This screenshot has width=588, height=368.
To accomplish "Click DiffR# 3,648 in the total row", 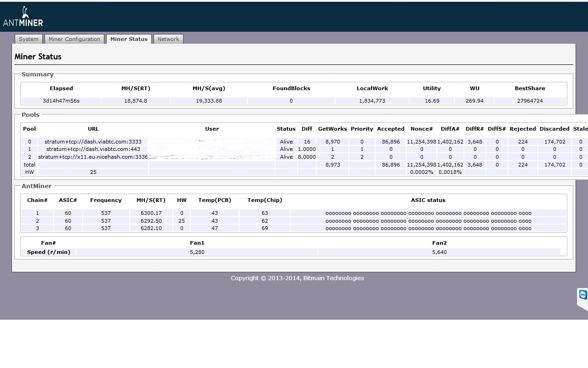I will coord(475,165).
